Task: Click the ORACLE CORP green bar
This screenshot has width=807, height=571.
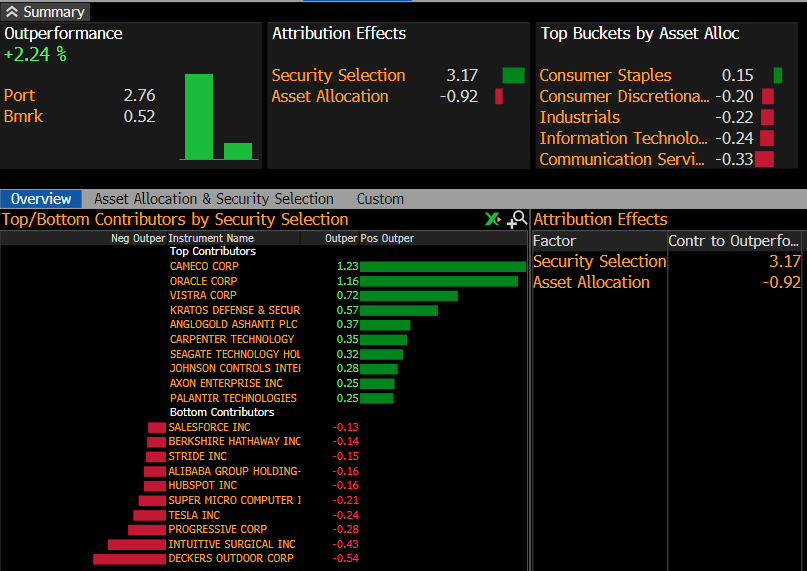Action: (x=438, y=282)
